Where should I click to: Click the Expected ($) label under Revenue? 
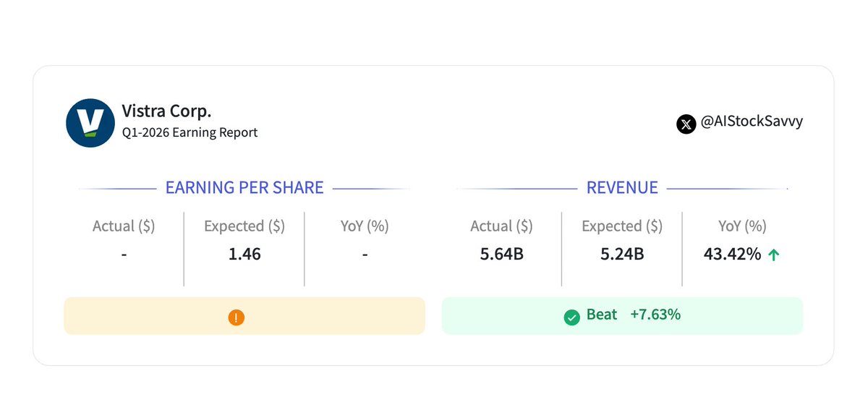[x=622, y=226]
